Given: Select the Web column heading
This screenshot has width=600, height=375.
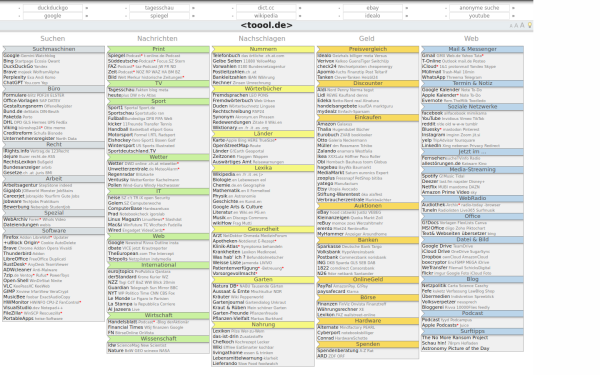Looking at the screenshot, I should tap(471, 38).
